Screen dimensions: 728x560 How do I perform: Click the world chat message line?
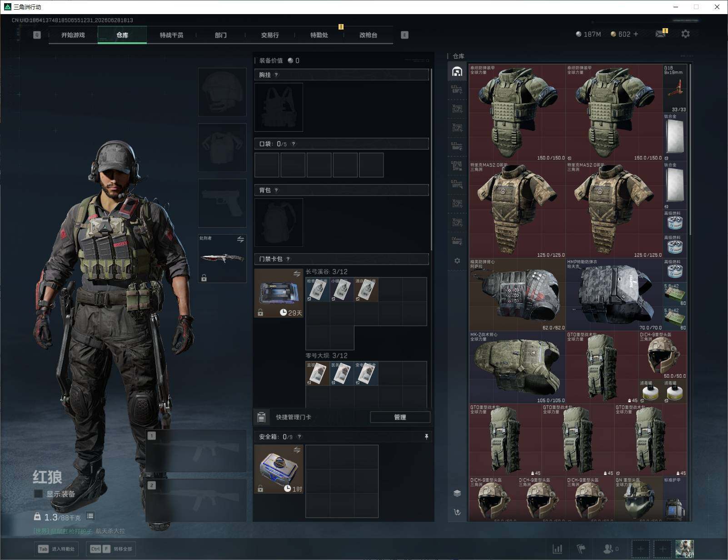click(x=80, y=531)
